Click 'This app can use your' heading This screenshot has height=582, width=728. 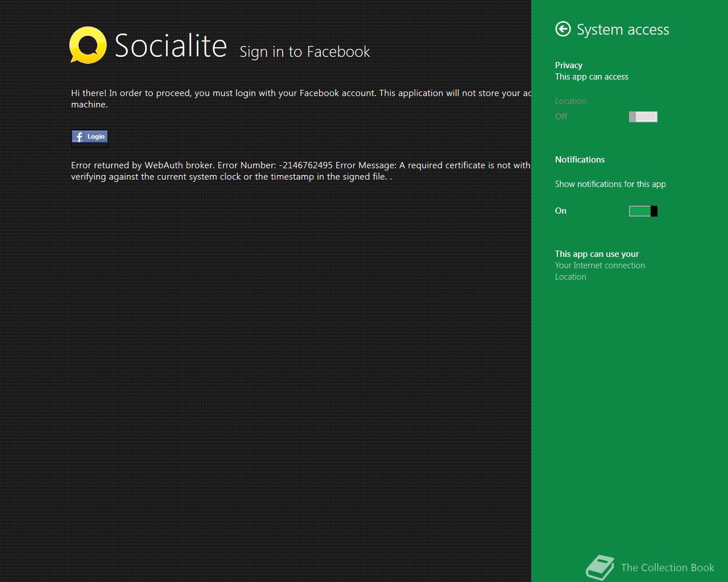[597, 254]
